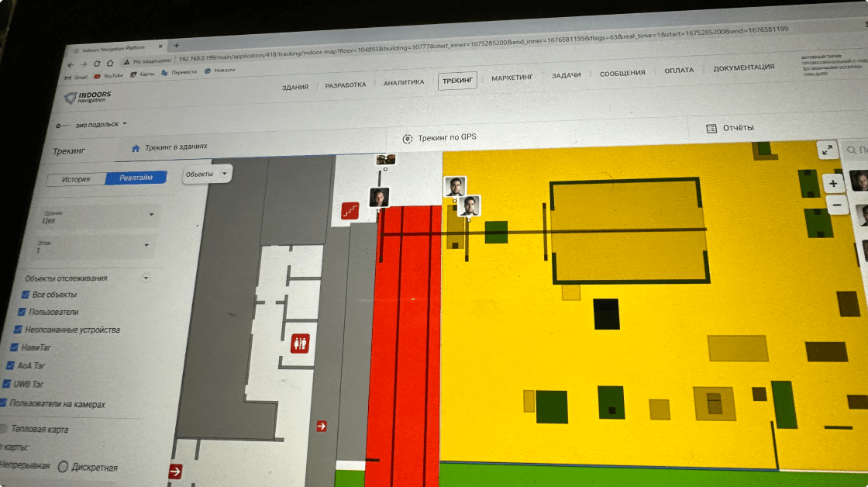
Task: Click the large red exit arrow at map bottom
Action: pos(175,471)
